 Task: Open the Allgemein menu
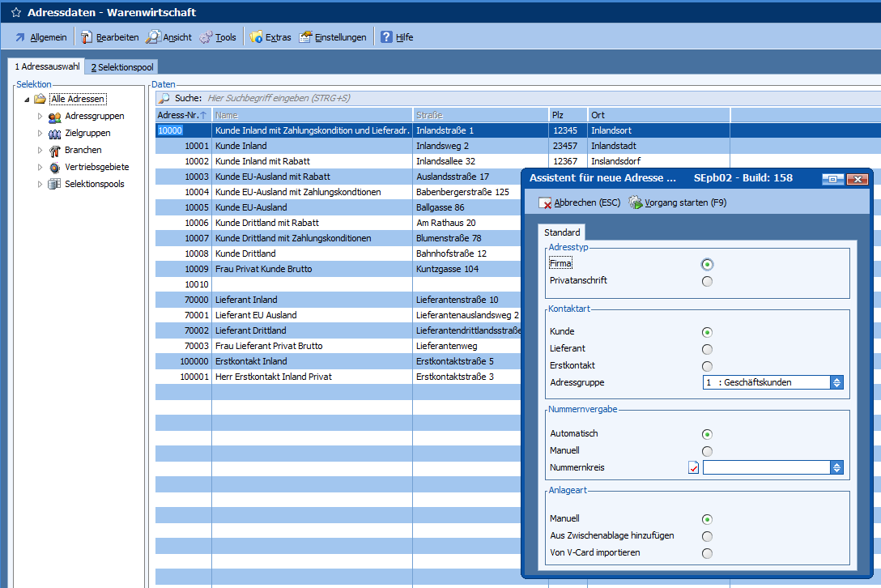40,37
